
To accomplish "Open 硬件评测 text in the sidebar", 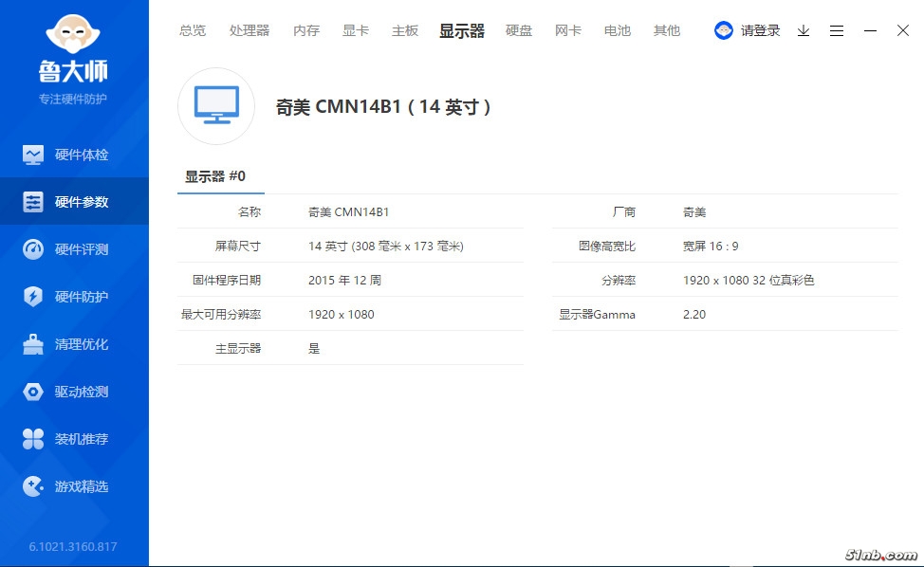I will pyautogui.click(x=82, y=249).
